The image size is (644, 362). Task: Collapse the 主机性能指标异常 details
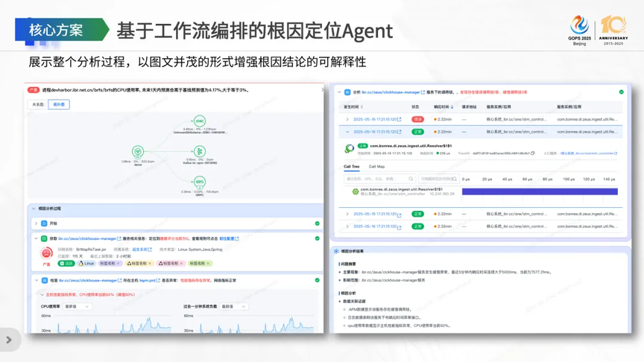pyautogui.click(x=42, y=295)
